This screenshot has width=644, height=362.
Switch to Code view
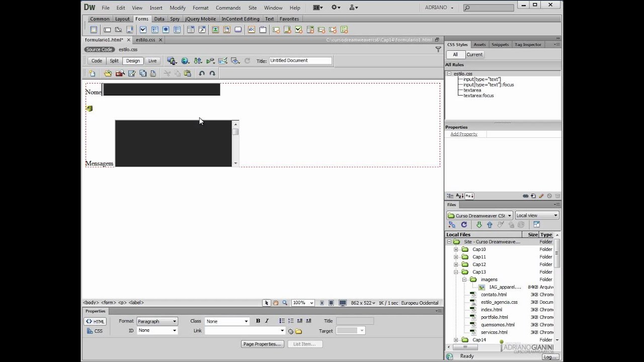[97, 61]
